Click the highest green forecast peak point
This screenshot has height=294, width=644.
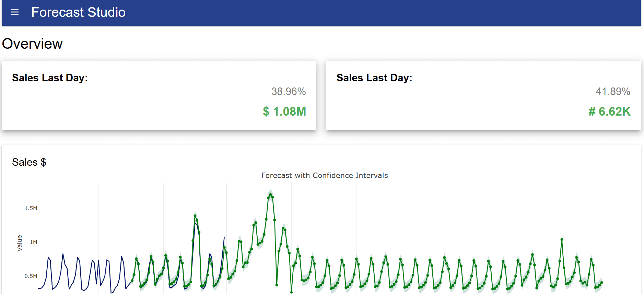(x=270, y=195)
